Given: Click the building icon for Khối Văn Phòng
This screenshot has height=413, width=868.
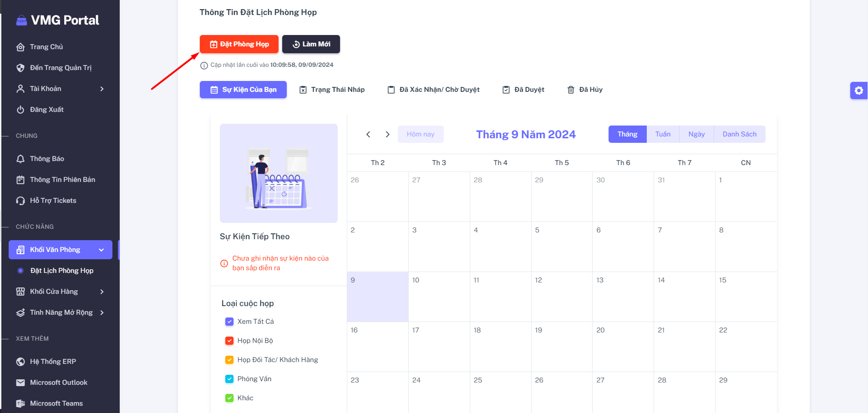Looking at the screenshot, I should coord(20,250).
